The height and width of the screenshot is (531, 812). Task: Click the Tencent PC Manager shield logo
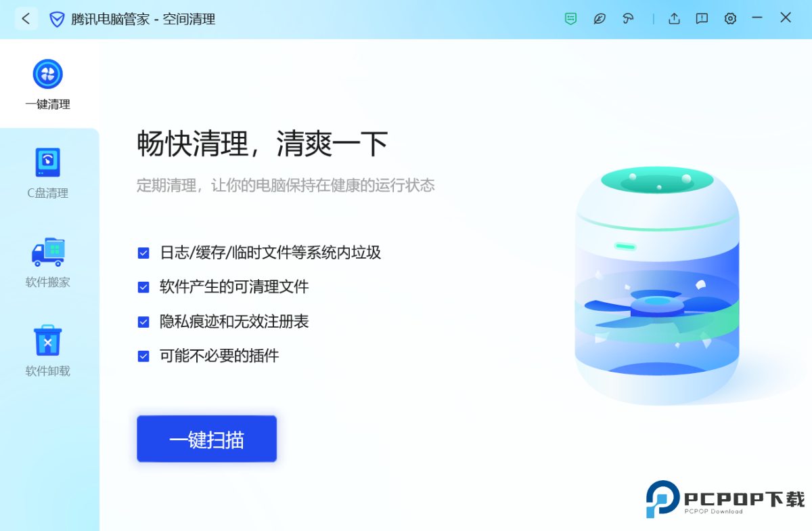tap(57, 19)
